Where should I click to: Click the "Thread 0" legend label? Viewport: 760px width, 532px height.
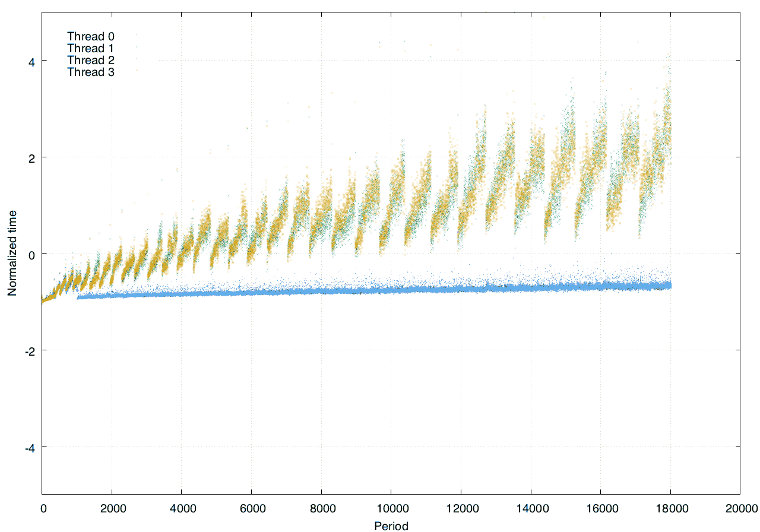91,36
